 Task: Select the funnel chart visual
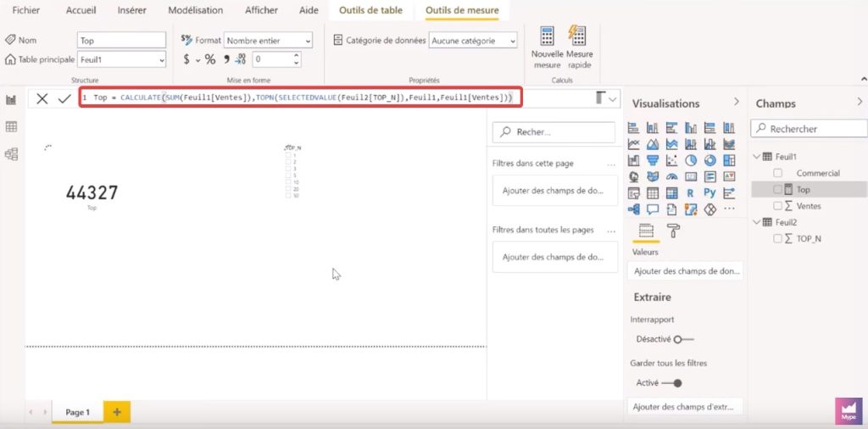(x=653, y=160)
